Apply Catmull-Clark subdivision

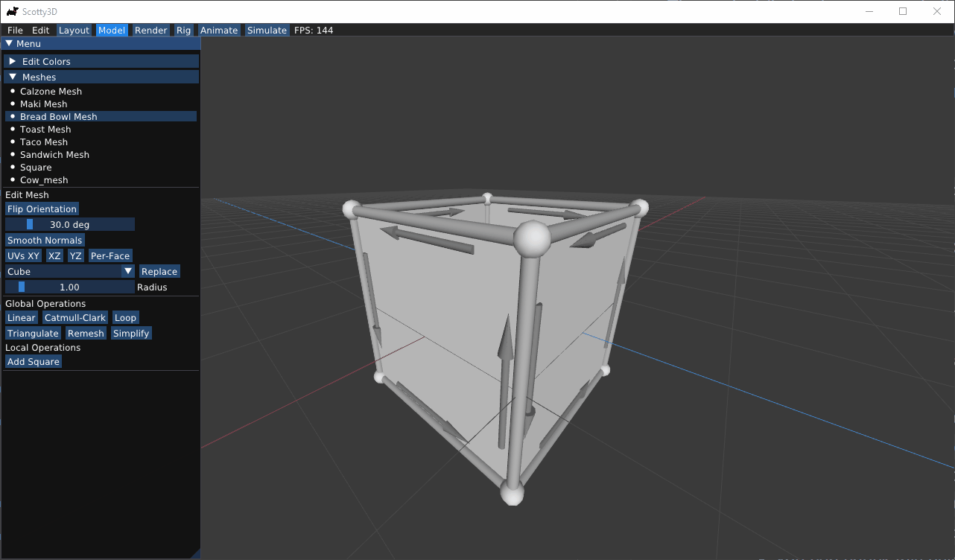(75, 318)
